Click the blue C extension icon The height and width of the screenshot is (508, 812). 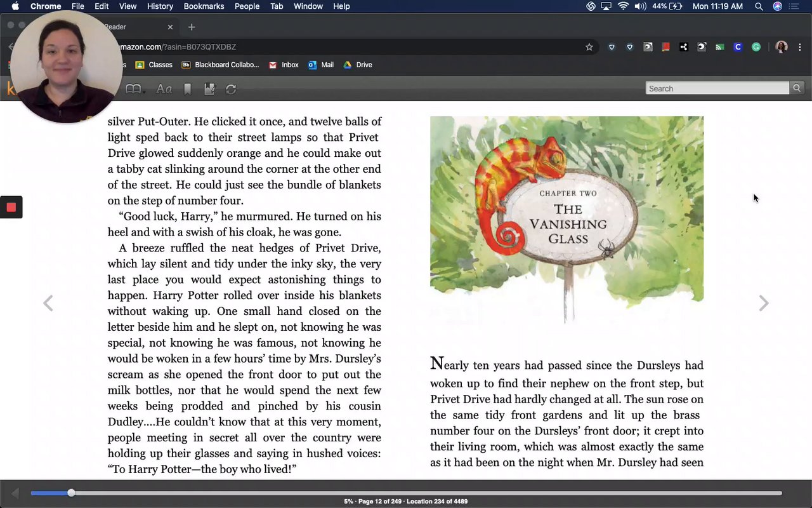pos(737,47)
